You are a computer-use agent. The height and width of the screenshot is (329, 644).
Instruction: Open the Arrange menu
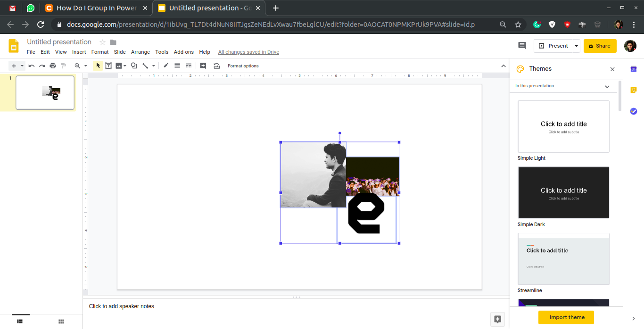coord(140,52)
